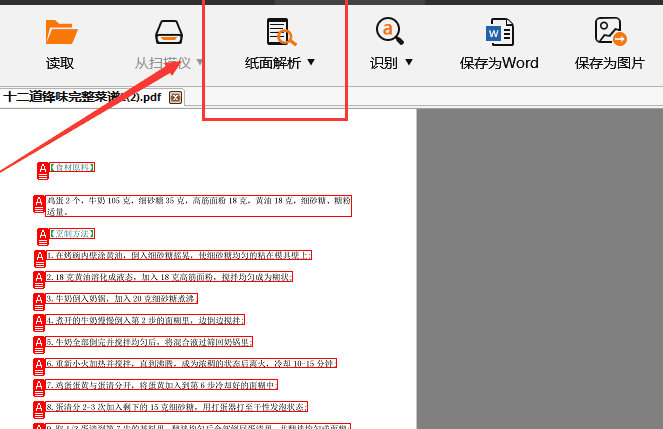Click text-region icon beside step 7
663x429 pixels.
click(x=39, y=388)
